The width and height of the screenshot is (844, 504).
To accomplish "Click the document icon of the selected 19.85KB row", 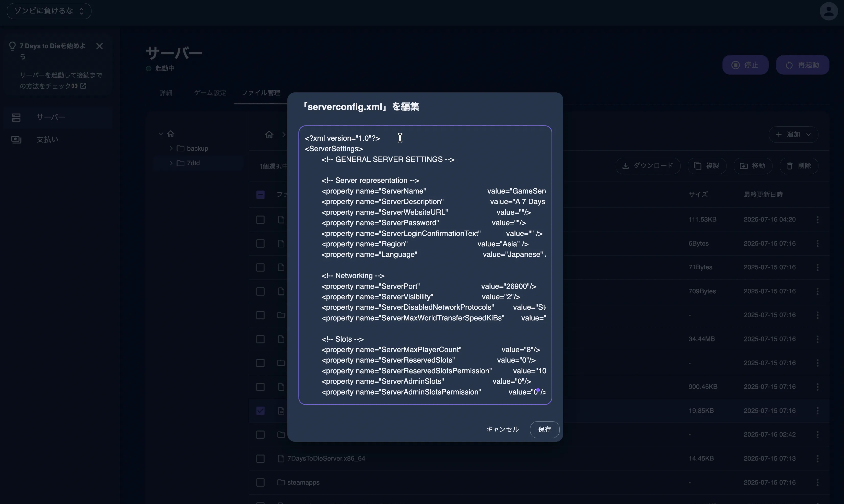I will tap(281, 411).
